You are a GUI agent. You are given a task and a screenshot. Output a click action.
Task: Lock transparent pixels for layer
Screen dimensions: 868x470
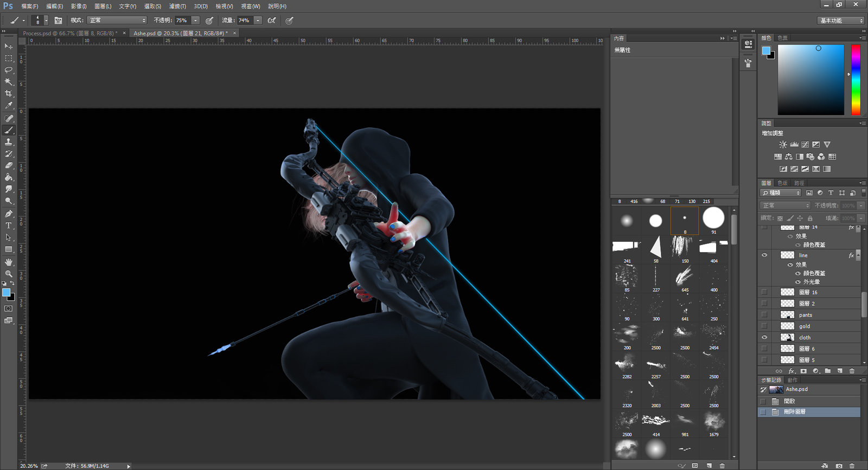click(x=780, y=218)
